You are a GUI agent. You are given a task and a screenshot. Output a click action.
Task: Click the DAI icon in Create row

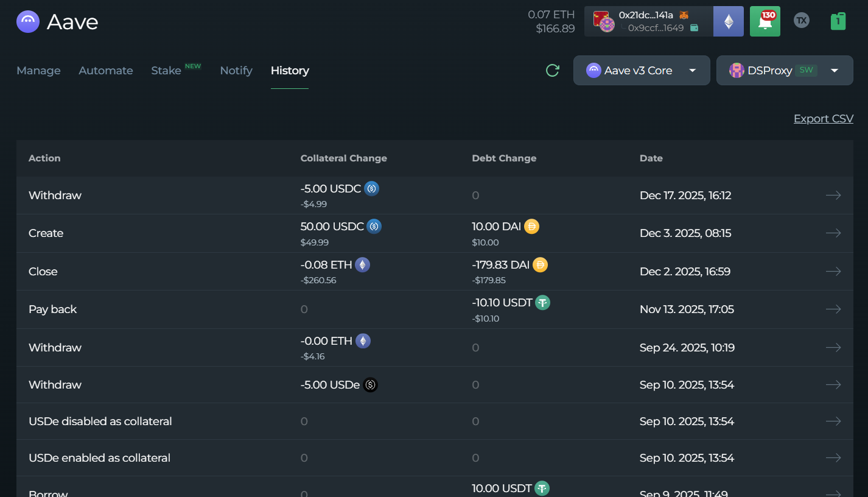click(x=531, y=227)
